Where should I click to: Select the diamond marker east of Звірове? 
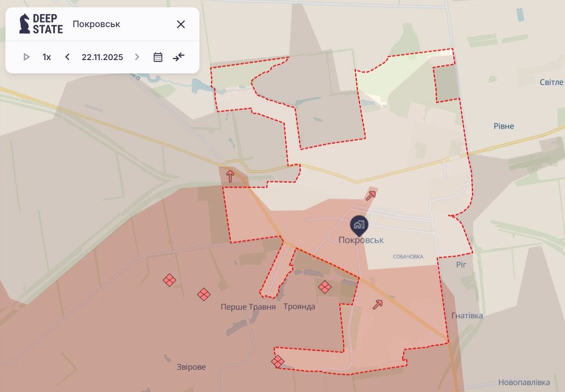tap(277, 361)
